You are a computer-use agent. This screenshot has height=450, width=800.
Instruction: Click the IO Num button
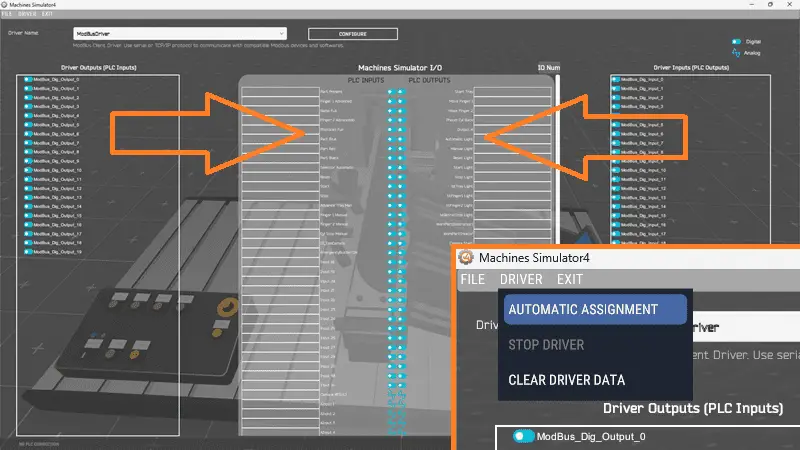tap(548, 67)
